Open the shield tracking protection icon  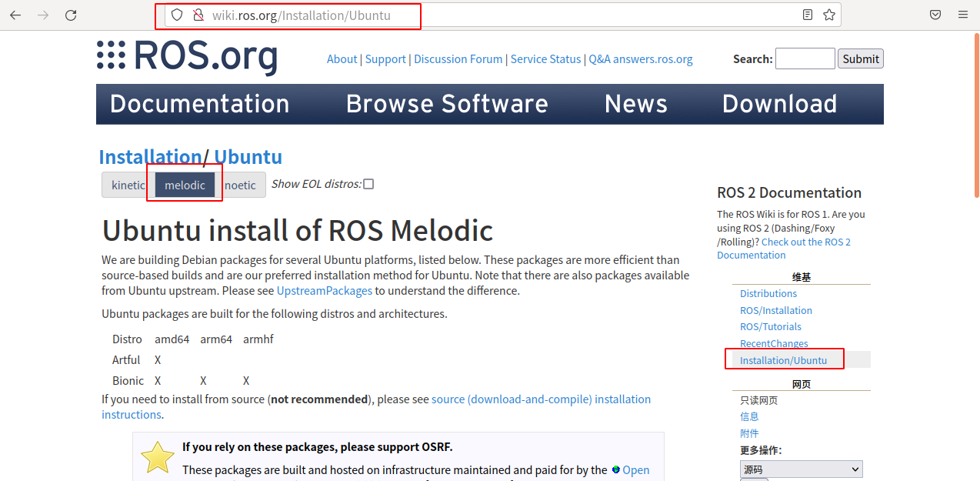[177, 15]
